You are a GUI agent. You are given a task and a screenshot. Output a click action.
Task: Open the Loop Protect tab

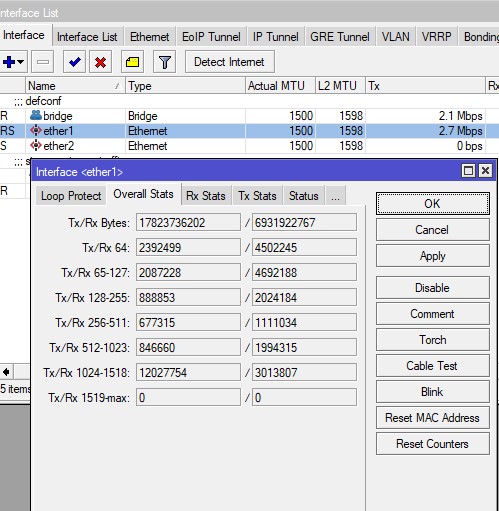pyautogui.click(x=71, y=196)
